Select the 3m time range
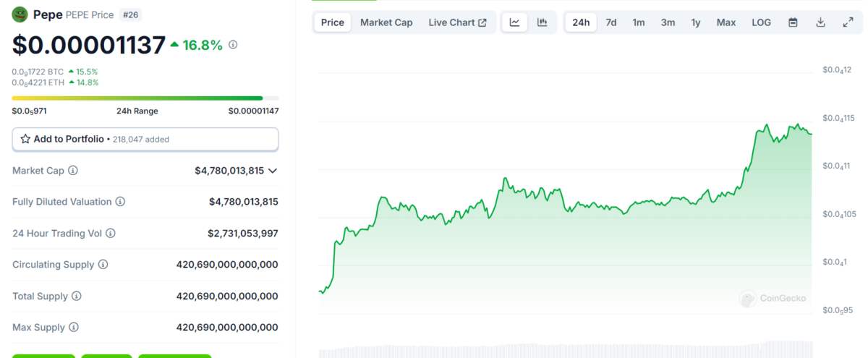The height and width of the screenshot is (358, 868). [x=668, y=22]
